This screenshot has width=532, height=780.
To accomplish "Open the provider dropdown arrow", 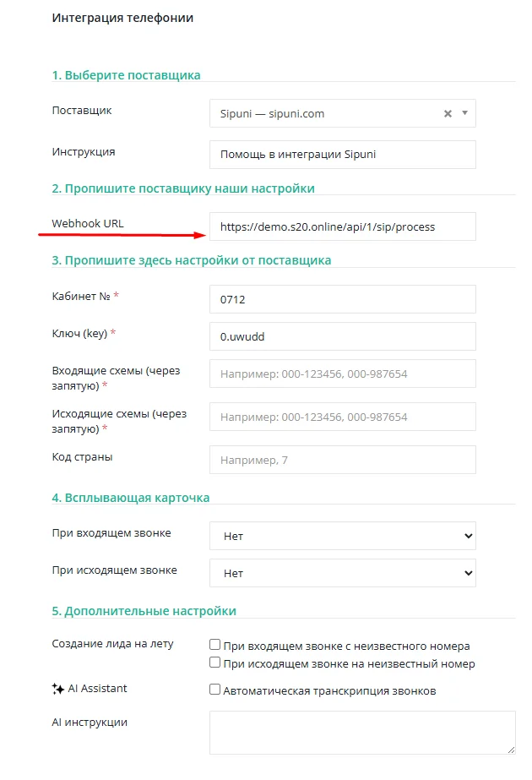I will point(465,113).
